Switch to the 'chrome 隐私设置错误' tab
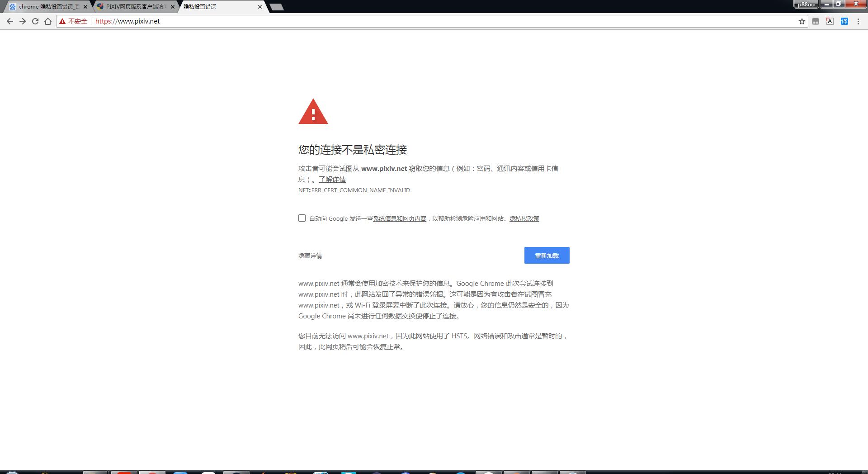This screenshot has width=868, height=474. tap(47, 7)
